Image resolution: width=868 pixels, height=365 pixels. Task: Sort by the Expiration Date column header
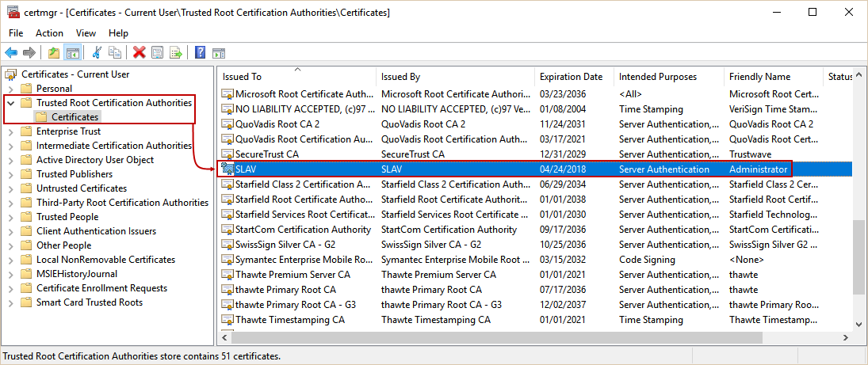click(x=571, y=77)
